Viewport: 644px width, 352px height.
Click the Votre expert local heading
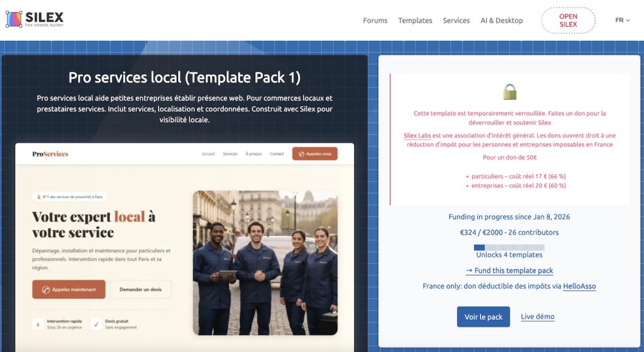tap(94, 224)
